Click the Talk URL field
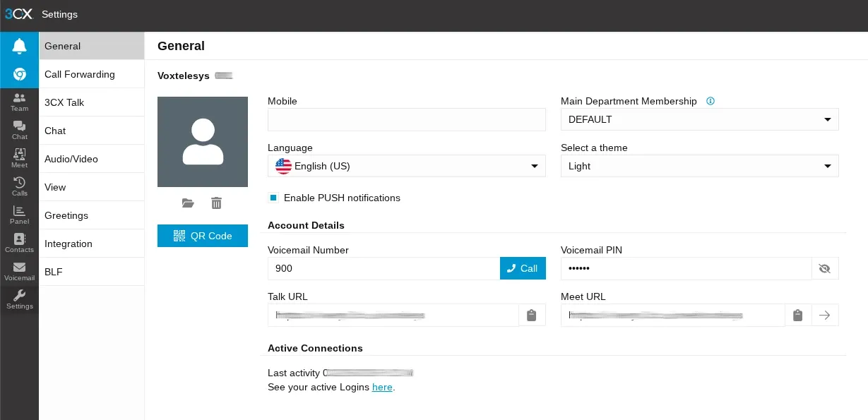Viewport: 868px width, 420px height. click(393, 316)
